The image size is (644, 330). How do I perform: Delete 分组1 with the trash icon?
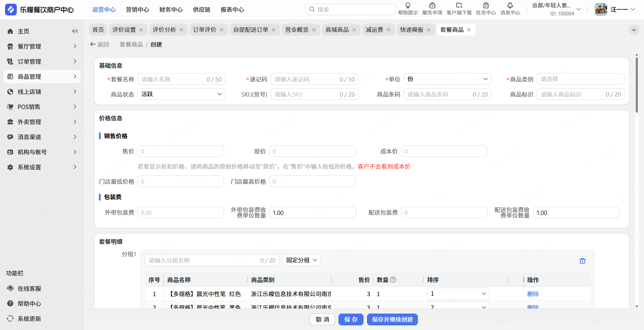point(582,261)
